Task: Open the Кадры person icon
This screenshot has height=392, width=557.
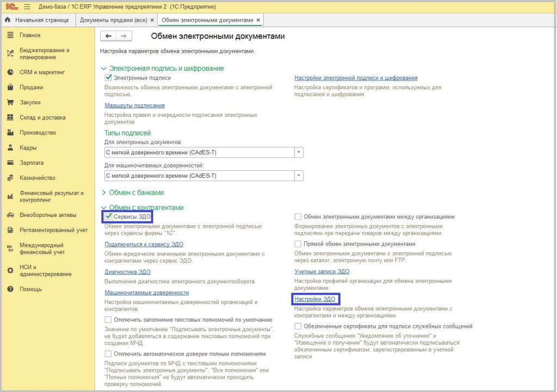Action: click(10, 148)
